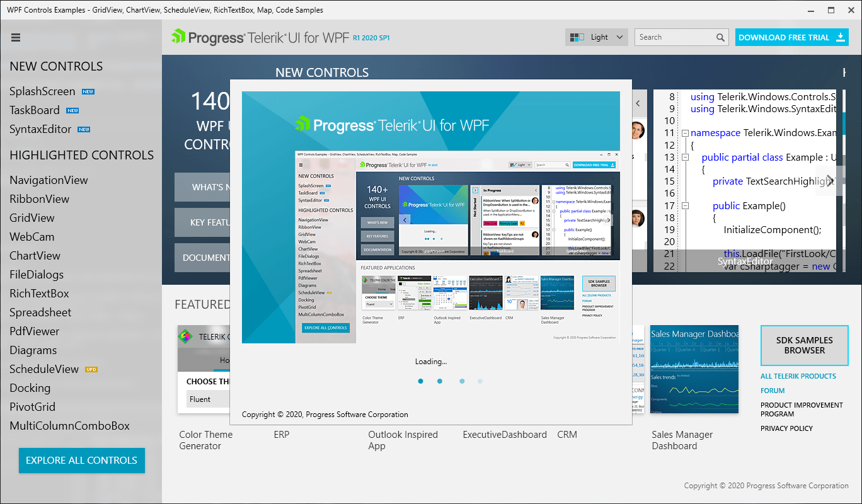Click the Key Features button
Image resolution: width=862 pixels, height=504 pixels.
(202, 222)
